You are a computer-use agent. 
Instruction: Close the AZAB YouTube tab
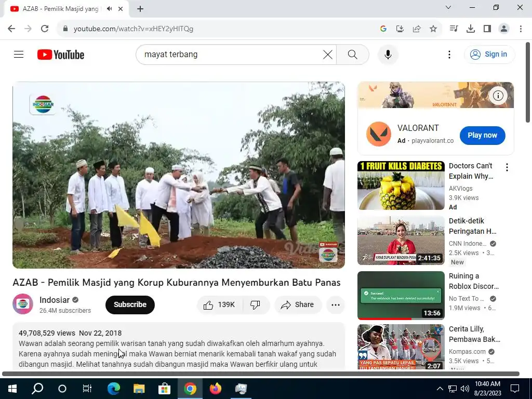(x=121, y=9)
